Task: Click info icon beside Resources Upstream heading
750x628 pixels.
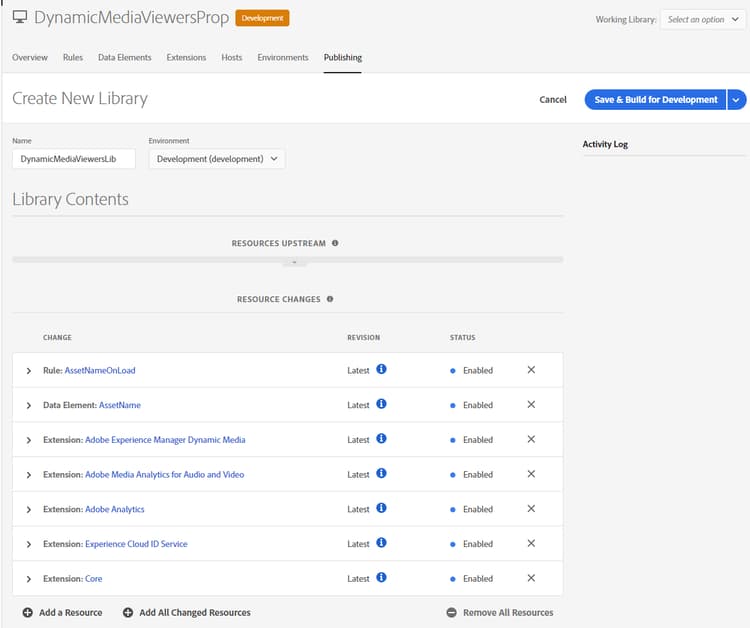Action: (335, 243)
